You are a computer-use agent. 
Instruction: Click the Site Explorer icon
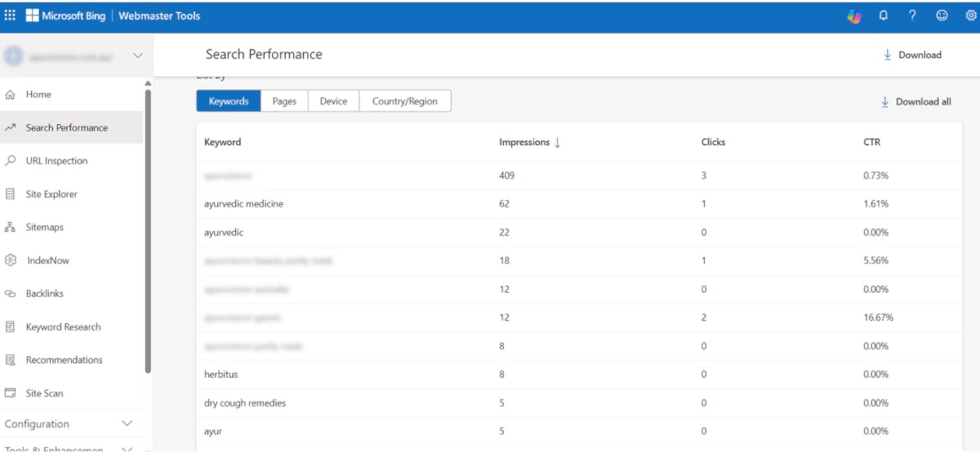(11, 194)
